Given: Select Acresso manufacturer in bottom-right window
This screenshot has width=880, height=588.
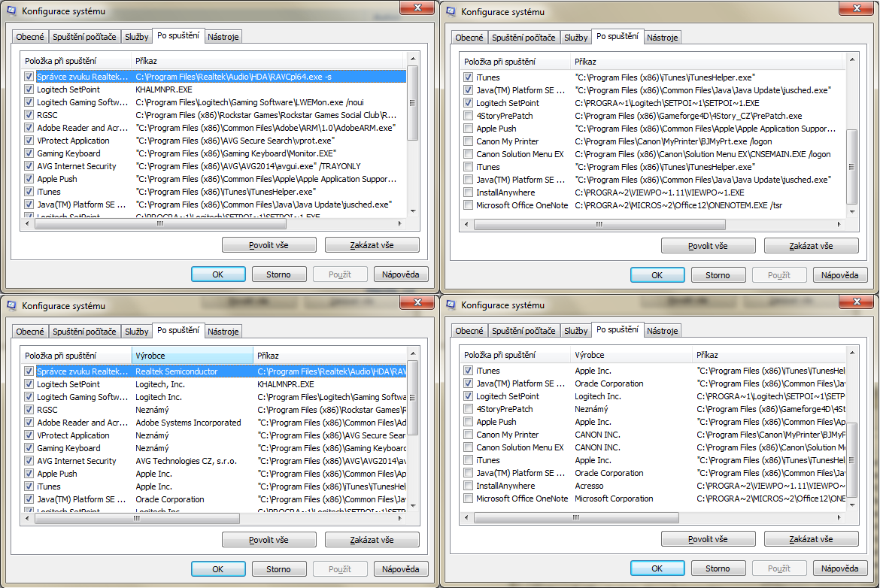Looking at the screenshot, I should [589, 486].
